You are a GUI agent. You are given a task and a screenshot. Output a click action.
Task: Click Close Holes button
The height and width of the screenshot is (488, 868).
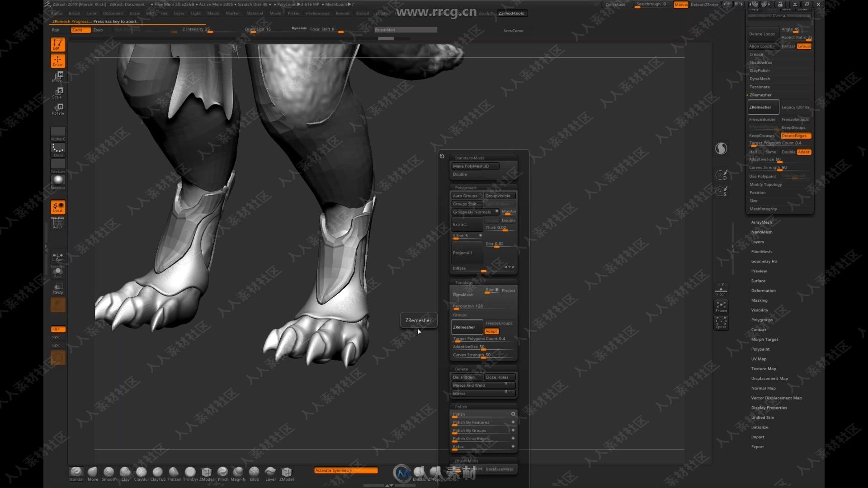click(x=500, y=377)
